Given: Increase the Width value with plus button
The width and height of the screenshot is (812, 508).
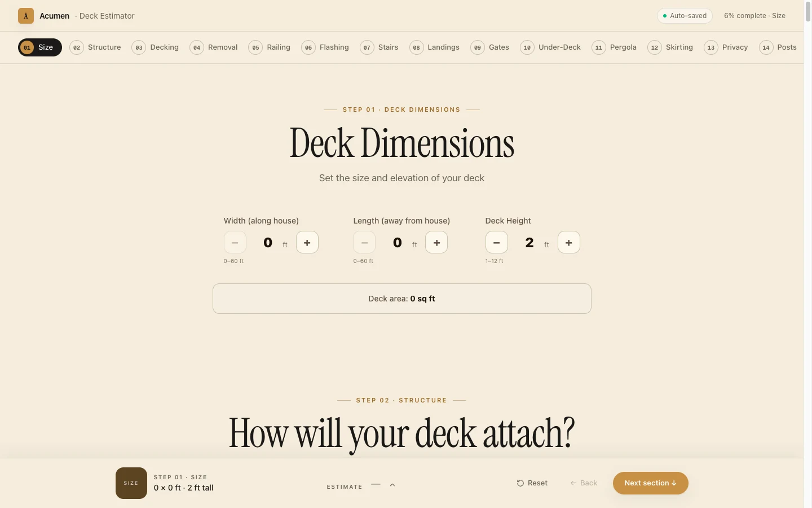Looking at the screenshot, I should click(x=307, y=243).
